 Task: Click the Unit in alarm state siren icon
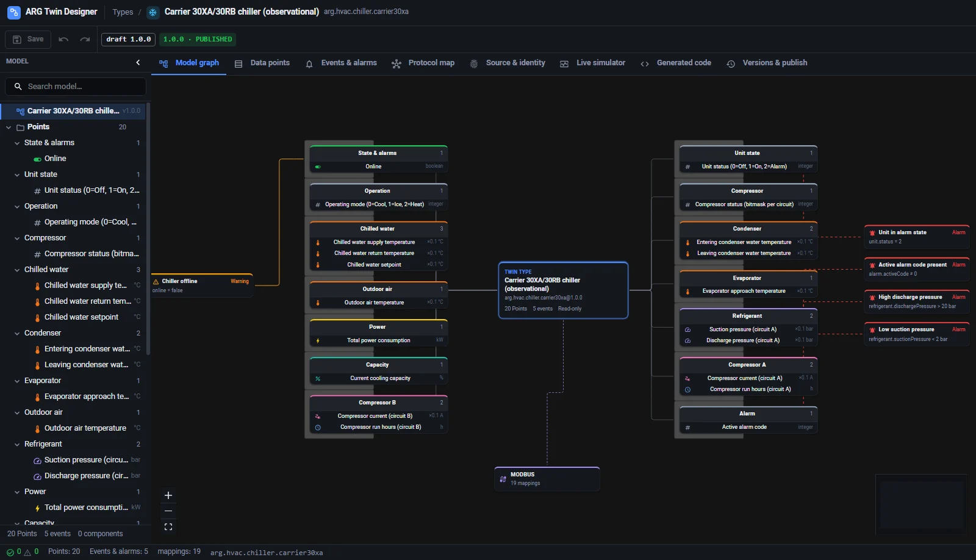pos(872,232)
